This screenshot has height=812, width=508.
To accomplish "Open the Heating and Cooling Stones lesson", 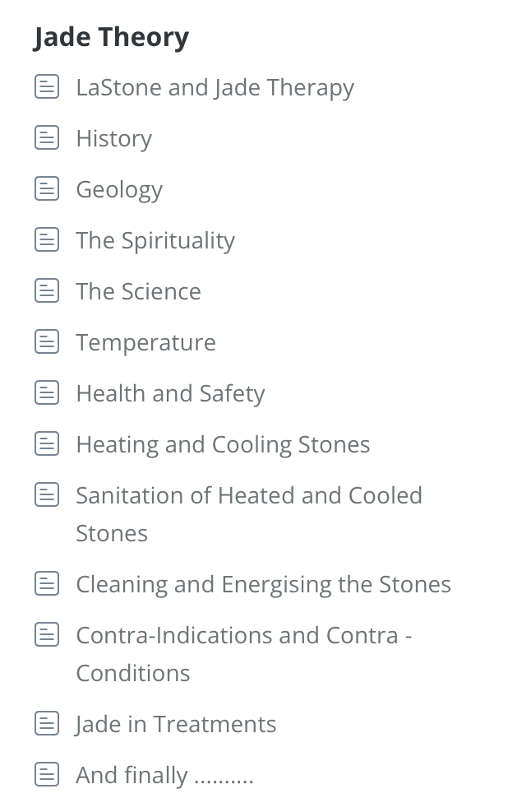I will (223, 444).
